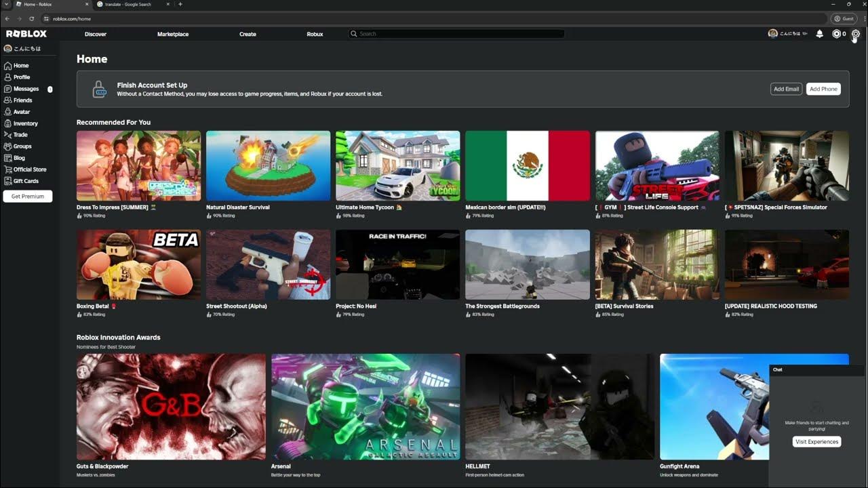
Task: Click the browser forward arrow
Action: (x=19, y=19)
